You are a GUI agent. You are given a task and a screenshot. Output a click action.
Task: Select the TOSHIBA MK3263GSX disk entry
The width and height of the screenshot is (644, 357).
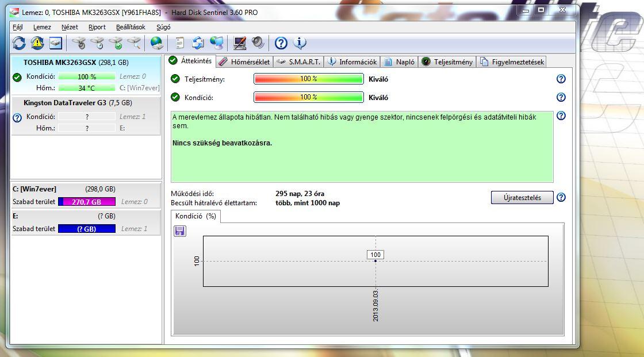tap(86, 75)
